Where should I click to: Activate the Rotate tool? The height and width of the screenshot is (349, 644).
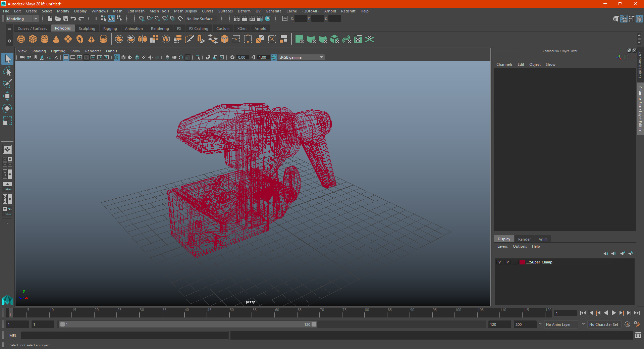[7, 108]
